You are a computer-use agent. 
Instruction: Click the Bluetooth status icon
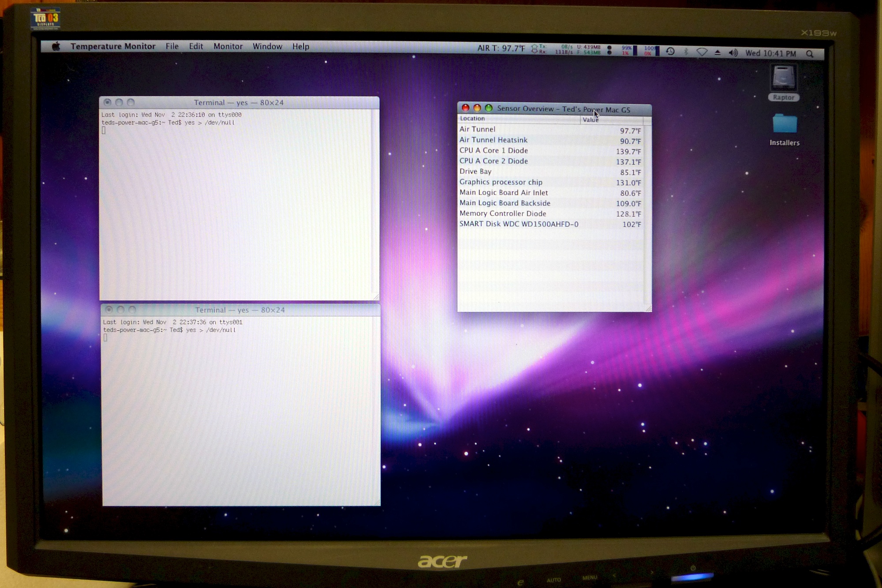pyautogui.click(x=686, y=52)
